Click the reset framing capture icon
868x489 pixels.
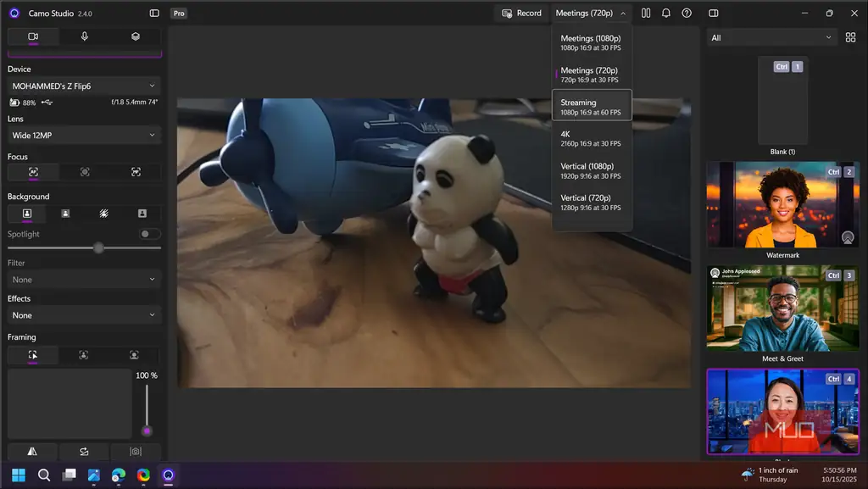point(136,452)
